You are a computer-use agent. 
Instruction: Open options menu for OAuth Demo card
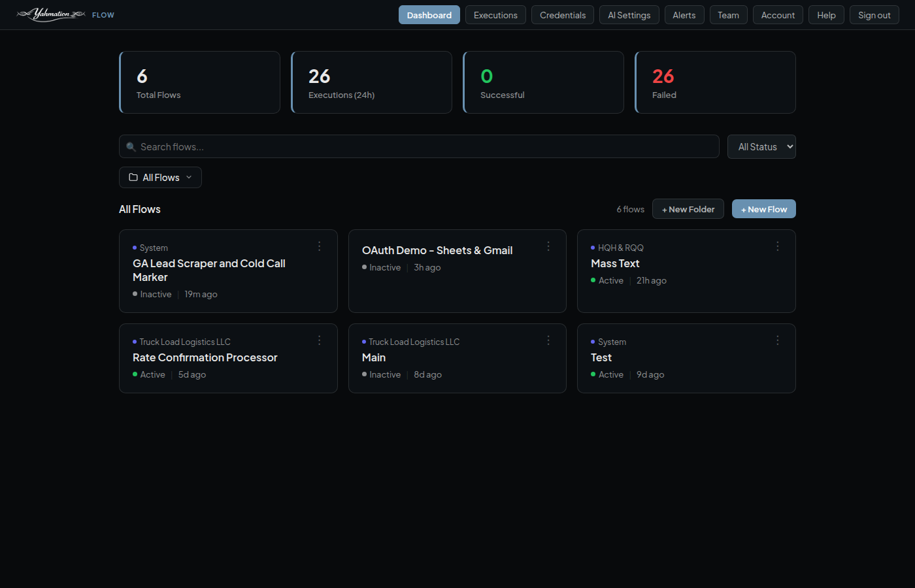548,246
